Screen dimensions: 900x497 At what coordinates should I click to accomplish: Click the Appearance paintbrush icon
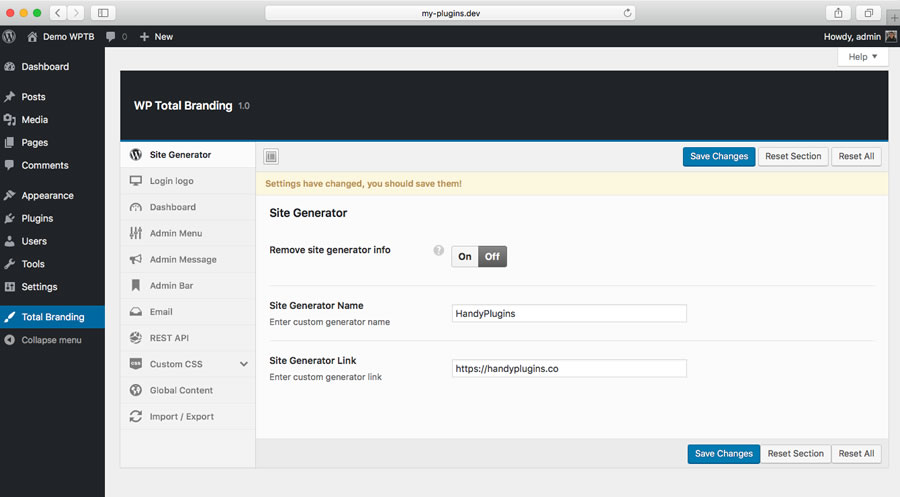tap(9, 195)
